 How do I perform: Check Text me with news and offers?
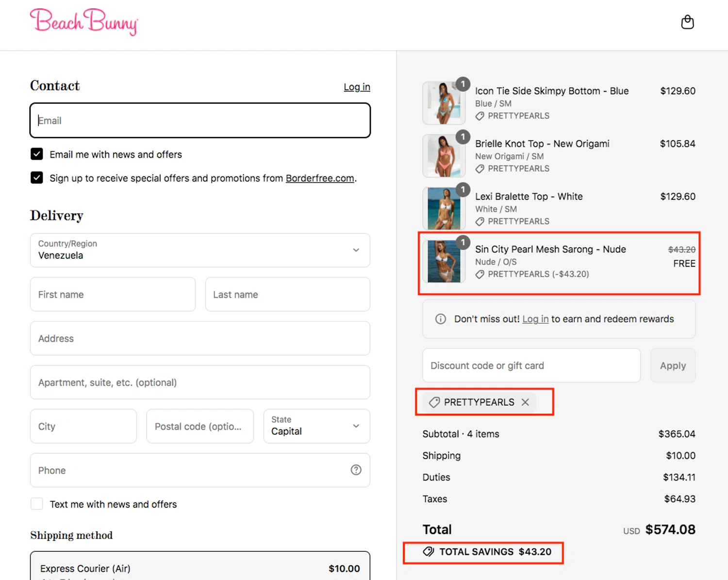coord(37,504)
